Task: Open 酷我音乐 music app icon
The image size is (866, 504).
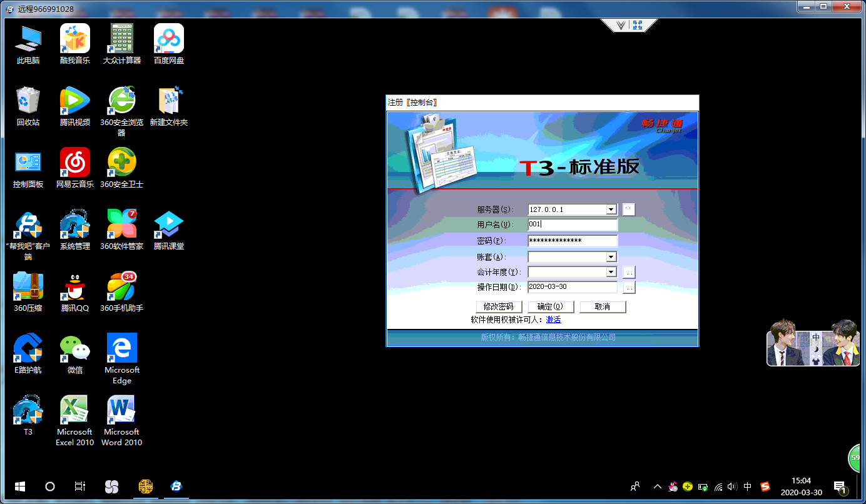Action: (75, 44)
